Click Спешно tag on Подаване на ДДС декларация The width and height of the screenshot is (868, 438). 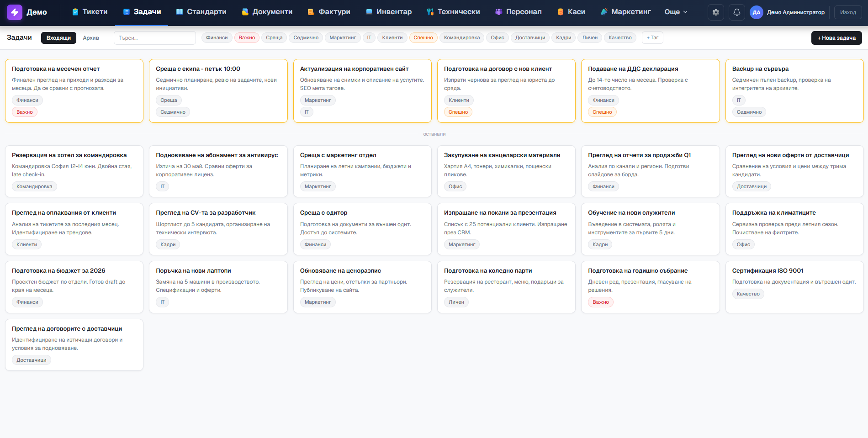coord(602,112)
